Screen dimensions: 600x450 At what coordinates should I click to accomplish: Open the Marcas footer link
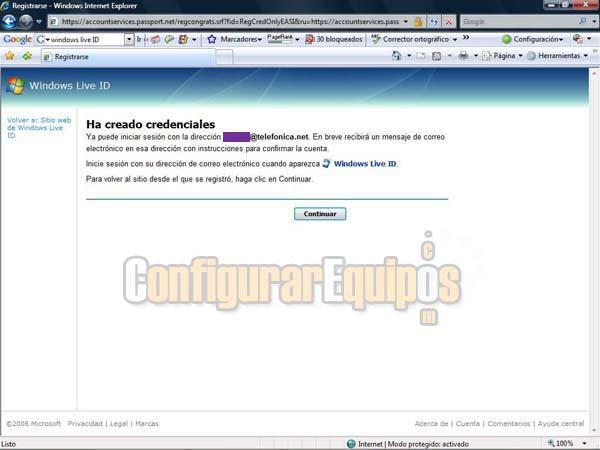(147, 424)
